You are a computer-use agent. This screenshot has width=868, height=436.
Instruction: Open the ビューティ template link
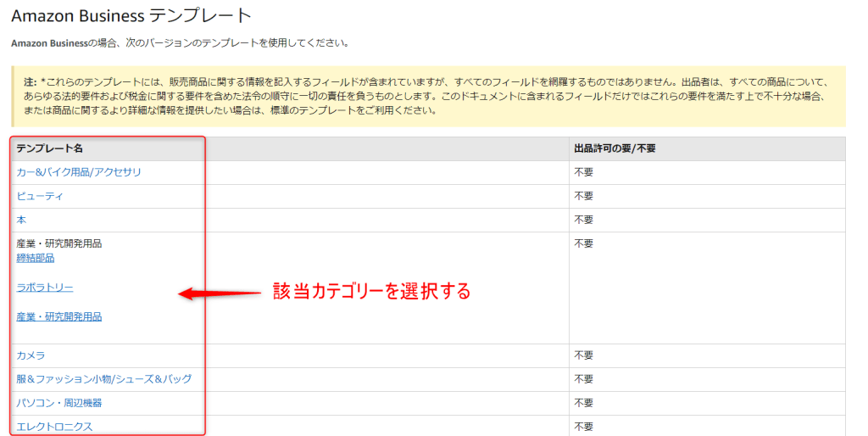[40, 196]
